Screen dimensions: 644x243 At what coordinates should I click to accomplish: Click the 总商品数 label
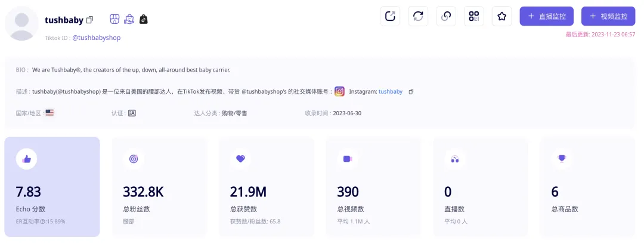pos(565,209)
